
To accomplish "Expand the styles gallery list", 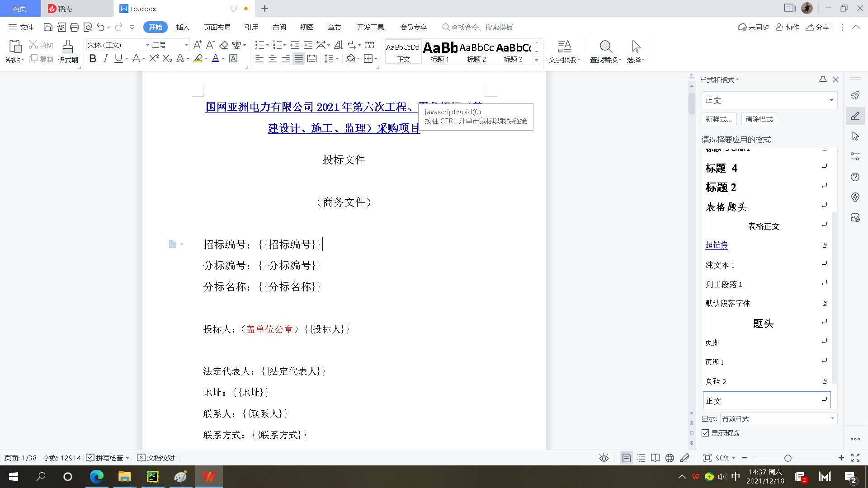I will (x=537, y=60).
